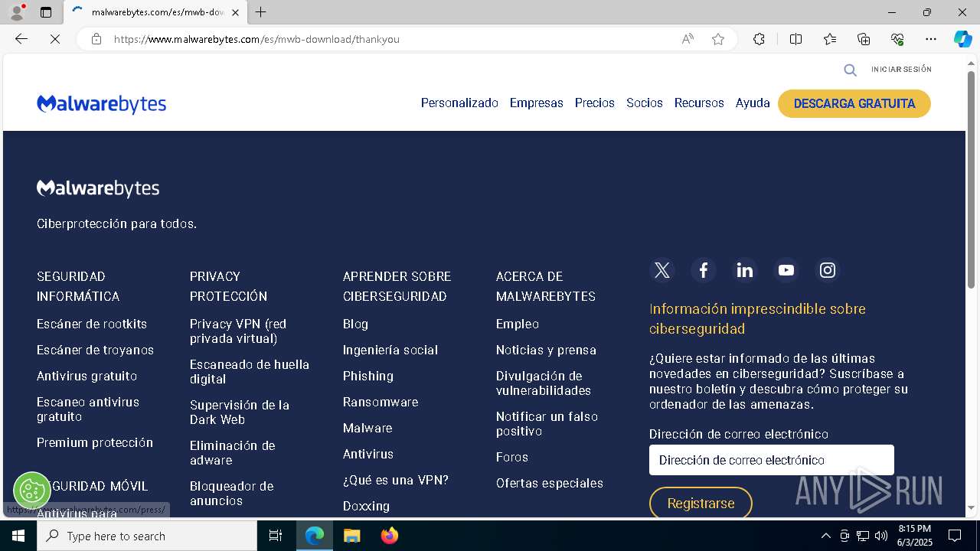Screen dimensions: 980x551
Task: Open Tab actions menu icon
Action: (46, 12)
